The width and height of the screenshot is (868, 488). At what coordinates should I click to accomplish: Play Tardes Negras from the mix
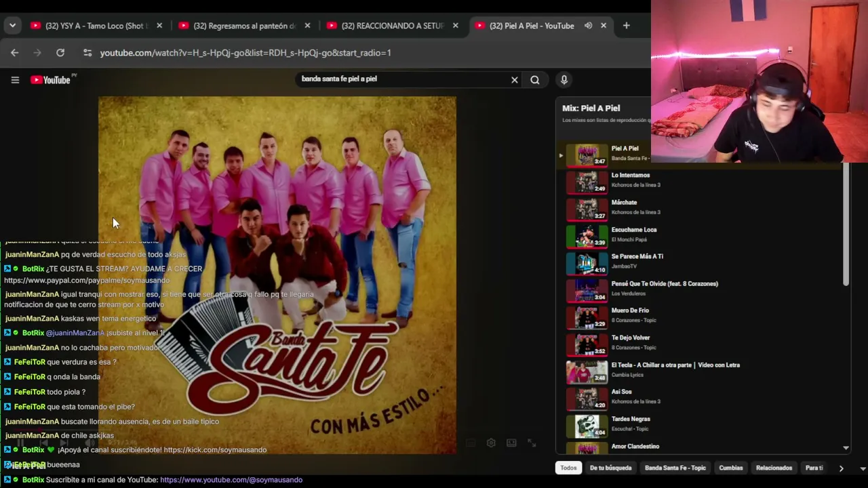click(x=631, y=420)
